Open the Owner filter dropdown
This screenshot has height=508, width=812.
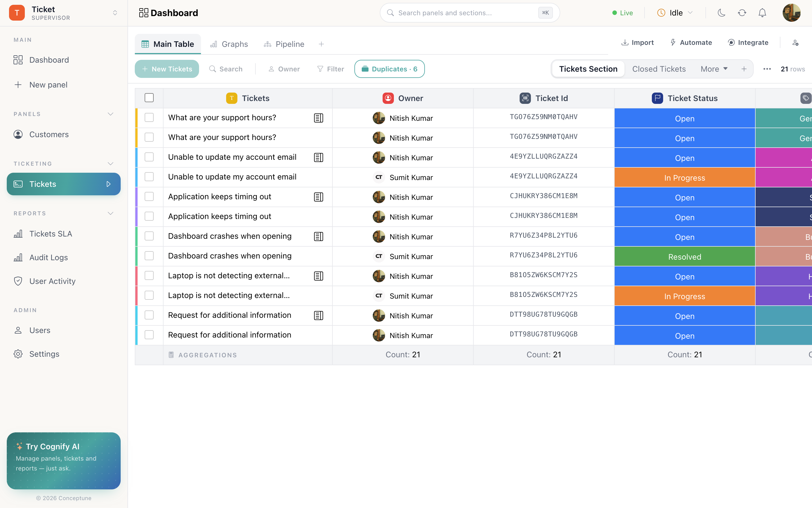pos(284,69)
